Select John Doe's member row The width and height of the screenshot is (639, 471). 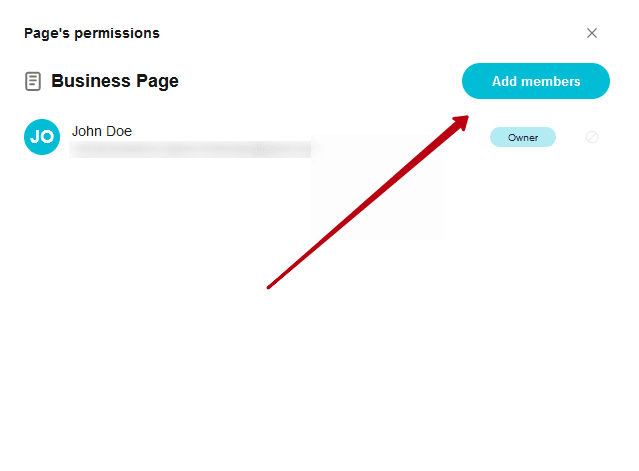tap(312, 137)
